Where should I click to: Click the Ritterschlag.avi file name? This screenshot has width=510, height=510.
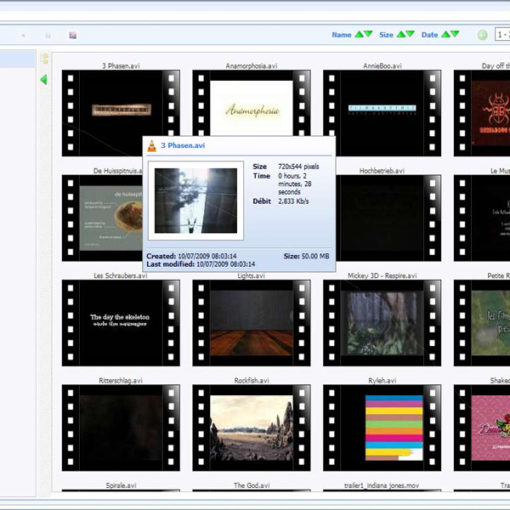(x=121, y=380)
